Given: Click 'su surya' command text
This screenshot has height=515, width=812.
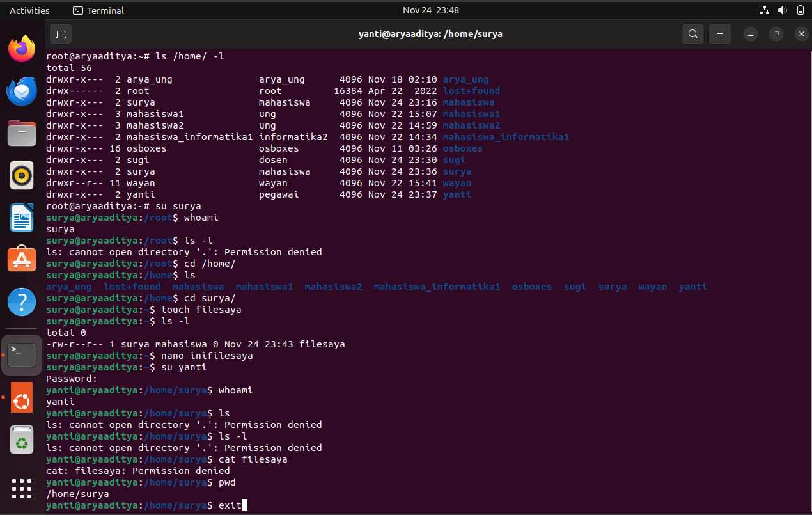Looking at the screenshot, I should click(178, 206).
